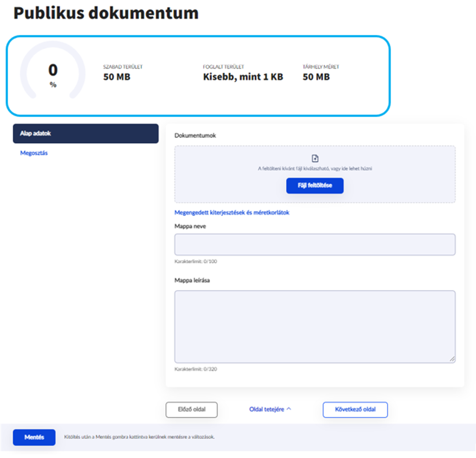Switch to the Megosztás tab
Viewport: 476px width, 458px height.
point(34,152)
